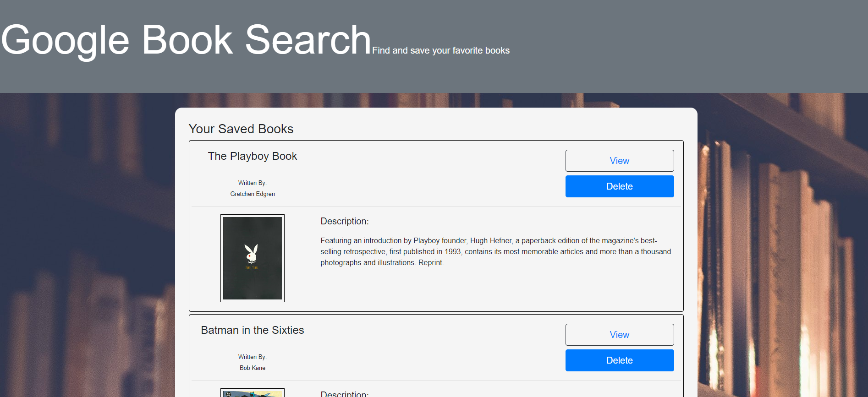Screen dimensions: 868x397
Task: Click Description heading of The Playboy Book
Action: pos(344,221)
